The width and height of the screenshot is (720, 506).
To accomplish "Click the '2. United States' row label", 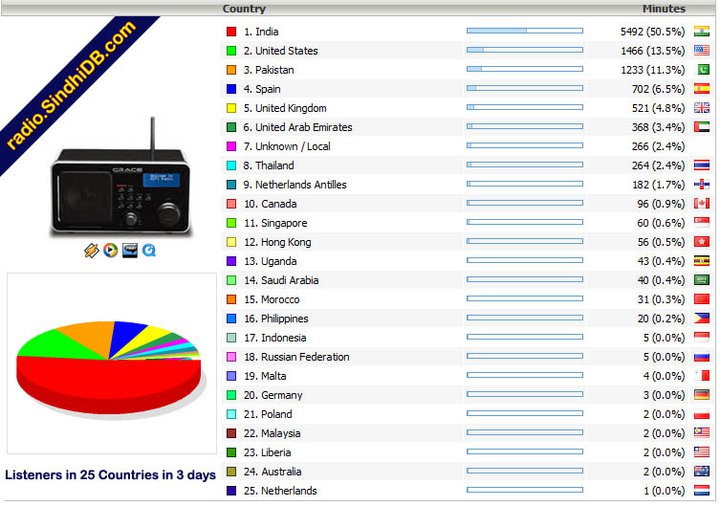I will coord(281,51).
